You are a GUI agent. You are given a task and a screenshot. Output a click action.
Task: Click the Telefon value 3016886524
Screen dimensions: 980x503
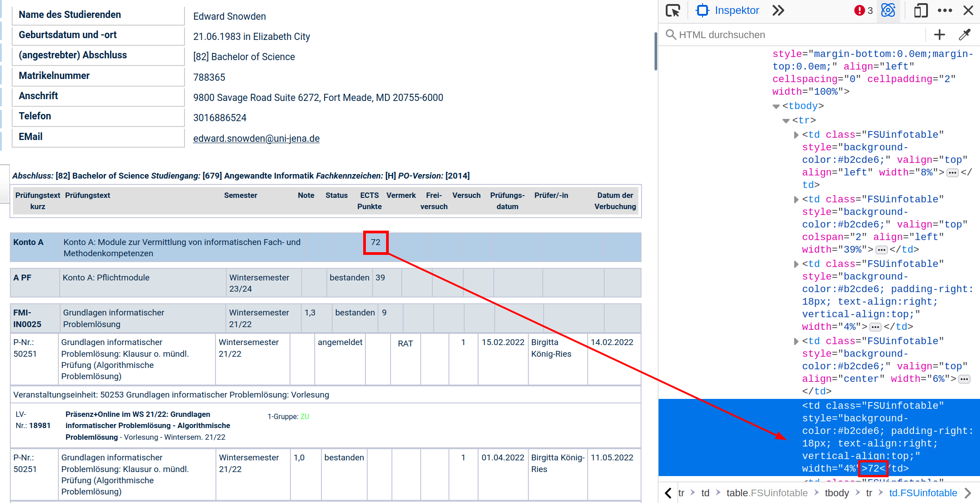click(220, 118)
